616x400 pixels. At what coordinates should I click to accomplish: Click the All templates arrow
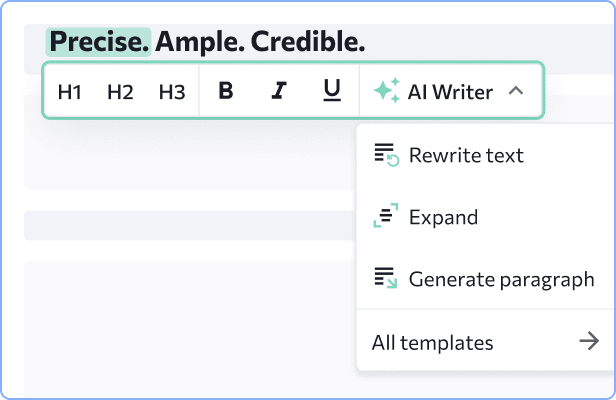[589, 341]
